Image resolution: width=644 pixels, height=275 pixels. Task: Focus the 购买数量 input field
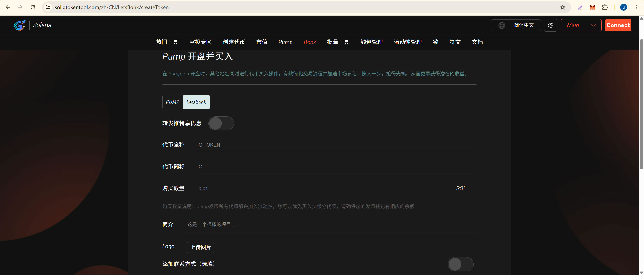pyautogui.click(x=326, y=188)
